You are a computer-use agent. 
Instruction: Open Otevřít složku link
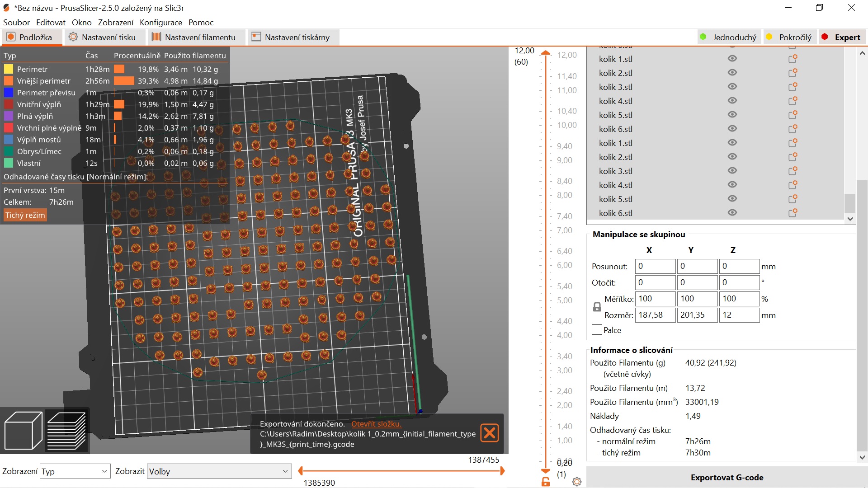click(x=376, y=424)
